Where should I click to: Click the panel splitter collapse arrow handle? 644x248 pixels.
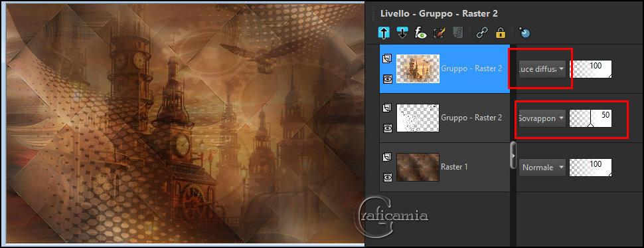(513, 155)
